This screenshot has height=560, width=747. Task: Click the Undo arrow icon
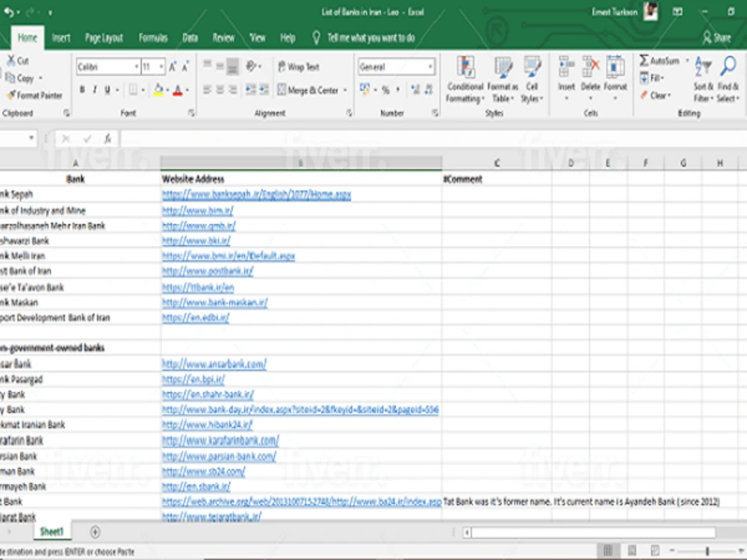8,13
